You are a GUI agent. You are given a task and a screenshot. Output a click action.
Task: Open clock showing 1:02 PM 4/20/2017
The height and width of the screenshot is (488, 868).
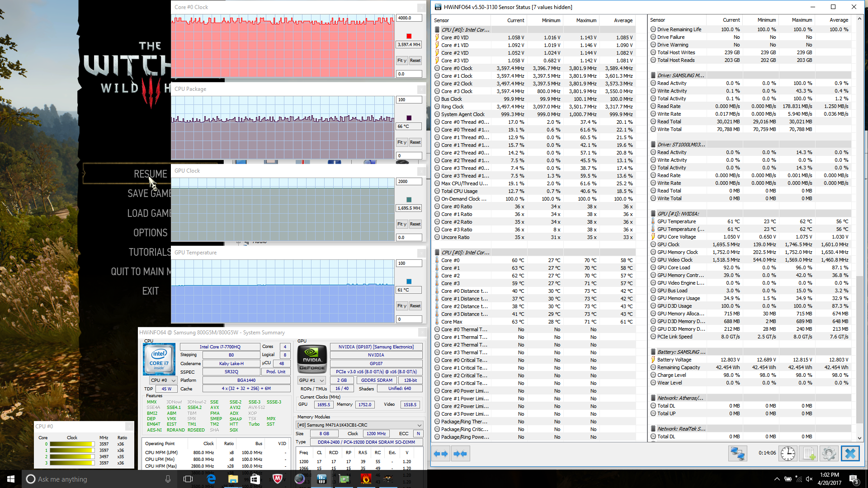coord(829,479)
